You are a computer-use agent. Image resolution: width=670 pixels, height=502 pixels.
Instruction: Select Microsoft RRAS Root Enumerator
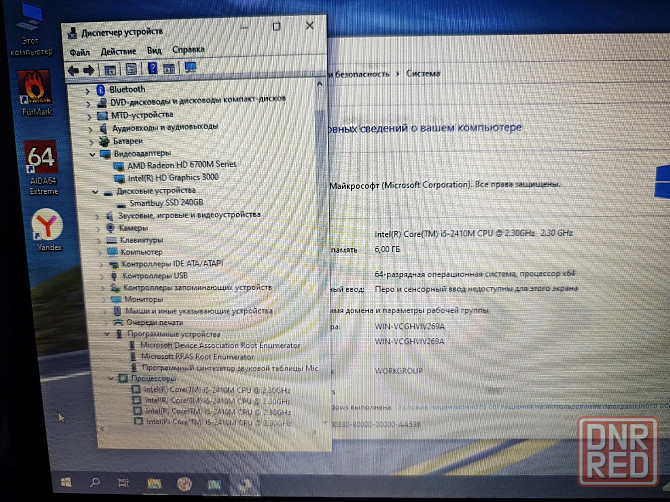198,356
